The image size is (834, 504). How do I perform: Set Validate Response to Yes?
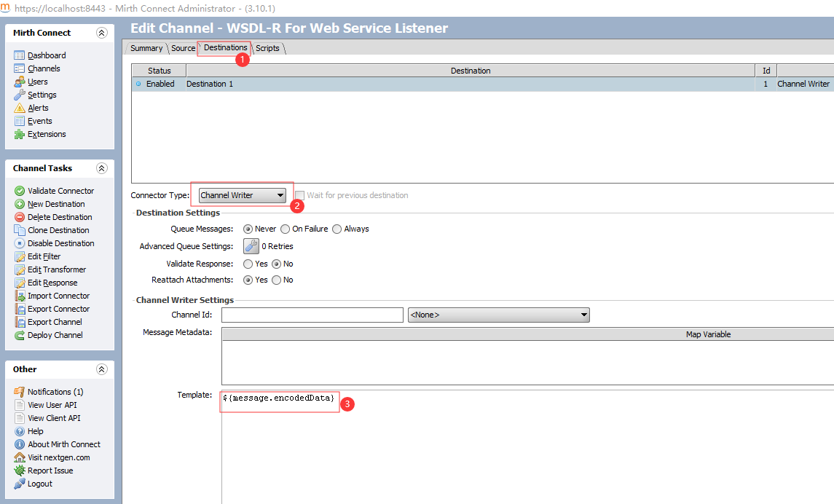coord(248,264)
